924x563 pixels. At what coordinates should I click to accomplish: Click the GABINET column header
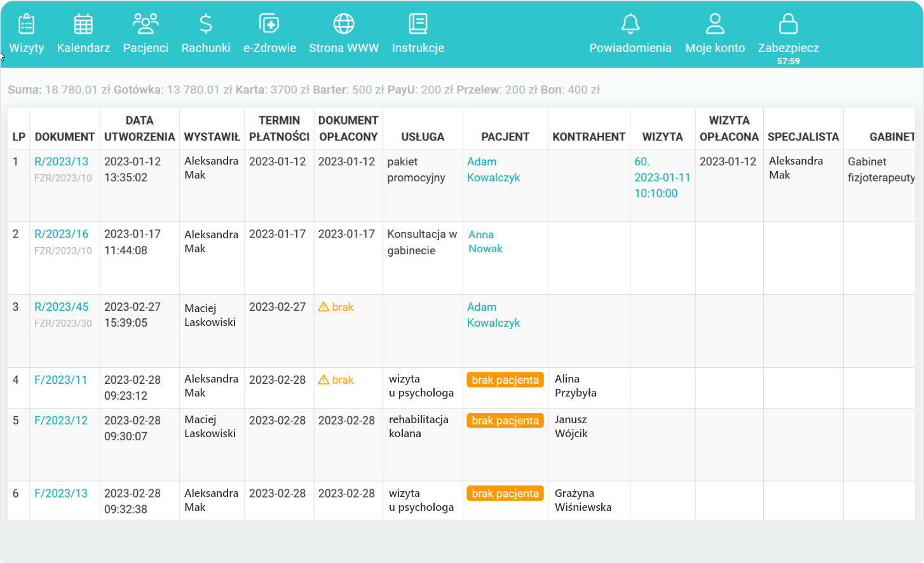click(x=892, y=137)
